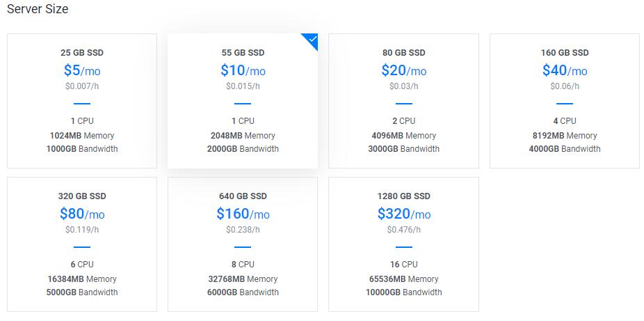Click the 10000GB Bandwidth line
644x321 pixels.
(403, 292)
